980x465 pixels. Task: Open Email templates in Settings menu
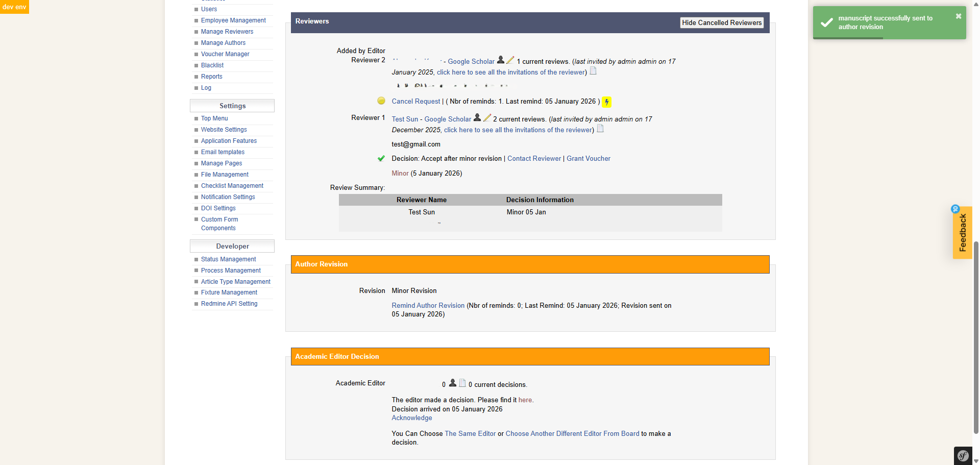(223, 152)
